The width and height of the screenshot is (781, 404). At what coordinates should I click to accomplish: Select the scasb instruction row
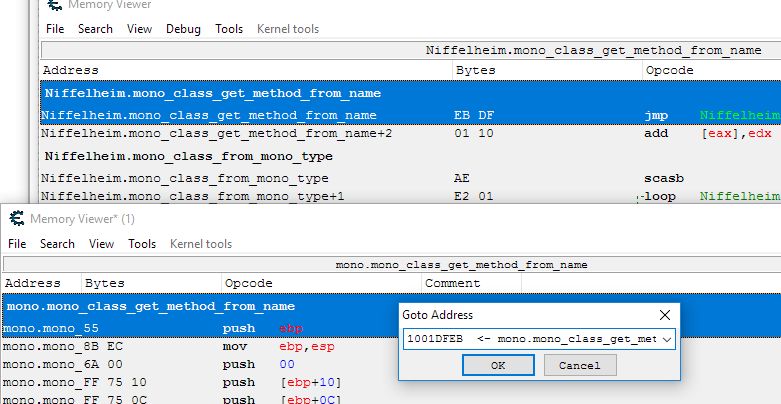point(300,178)
